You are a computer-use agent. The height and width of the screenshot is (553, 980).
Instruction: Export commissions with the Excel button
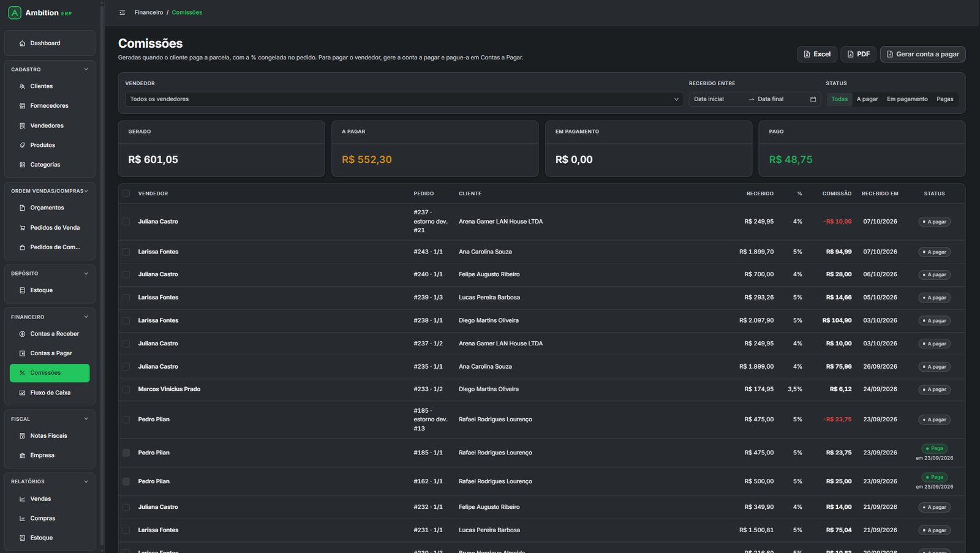[x=817, y=54]
